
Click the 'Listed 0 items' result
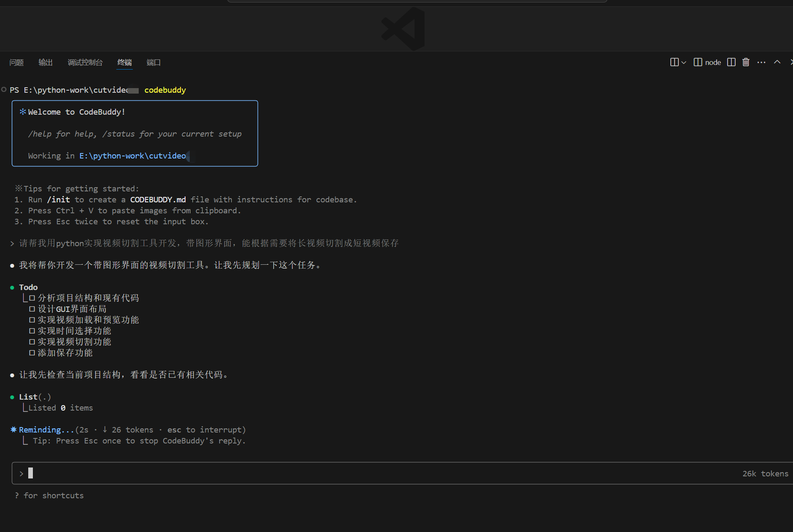point(61,408)
